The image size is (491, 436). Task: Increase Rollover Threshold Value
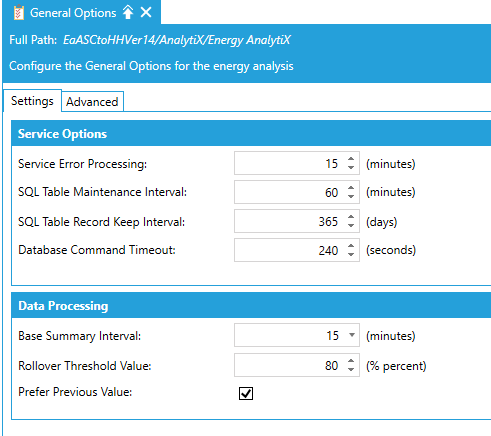pyautogui.click(x=351, y=361)
